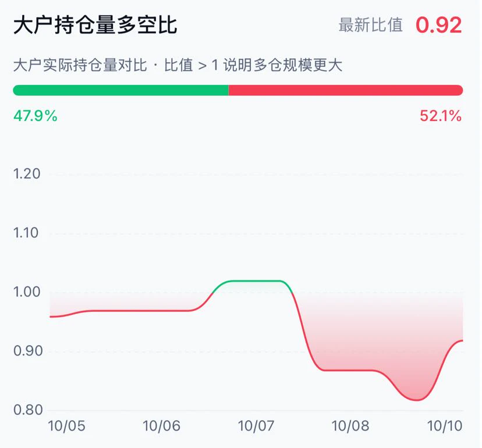Click the latest ratio value 0.92

(439, 25)
